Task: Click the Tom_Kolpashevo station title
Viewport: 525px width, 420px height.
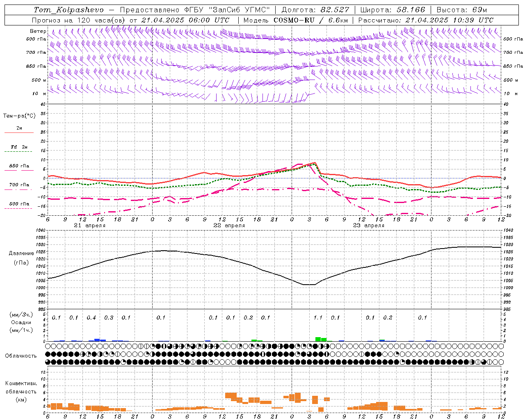Action: coord(68,10)
